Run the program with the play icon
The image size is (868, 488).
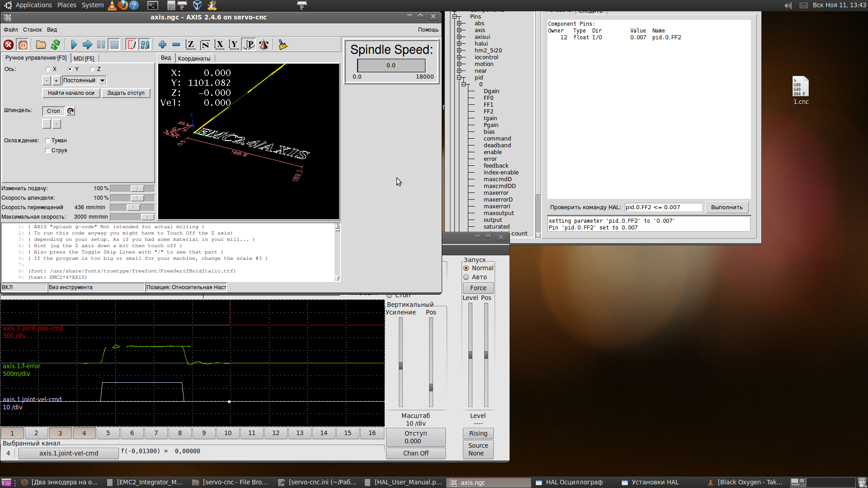click(x=74, y=45)
